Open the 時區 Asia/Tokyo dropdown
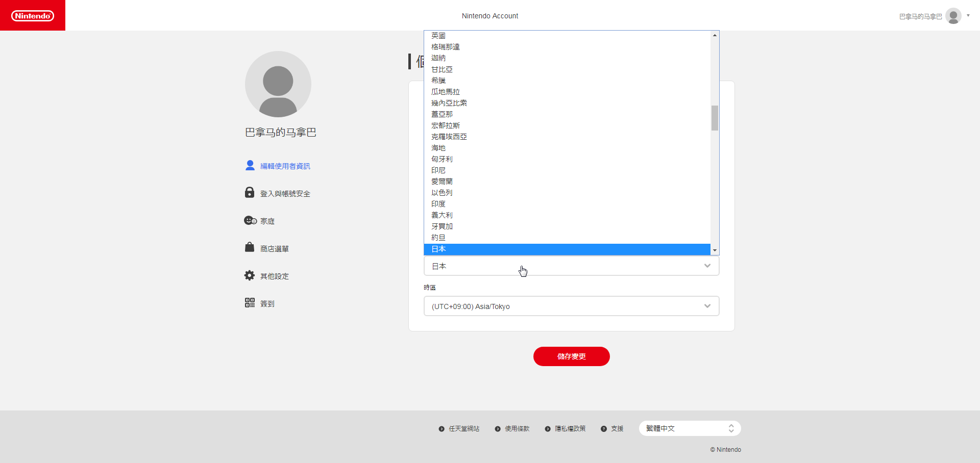The height and width of the screenshot is (463, 980). click(571, 306)
